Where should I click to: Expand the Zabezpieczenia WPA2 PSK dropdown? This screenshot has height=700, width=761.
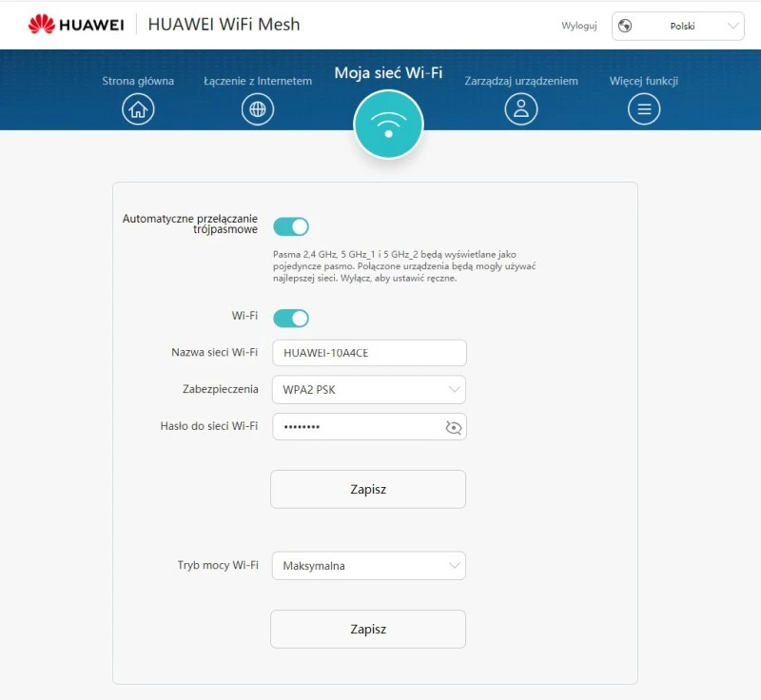click(x=369, y=389)
